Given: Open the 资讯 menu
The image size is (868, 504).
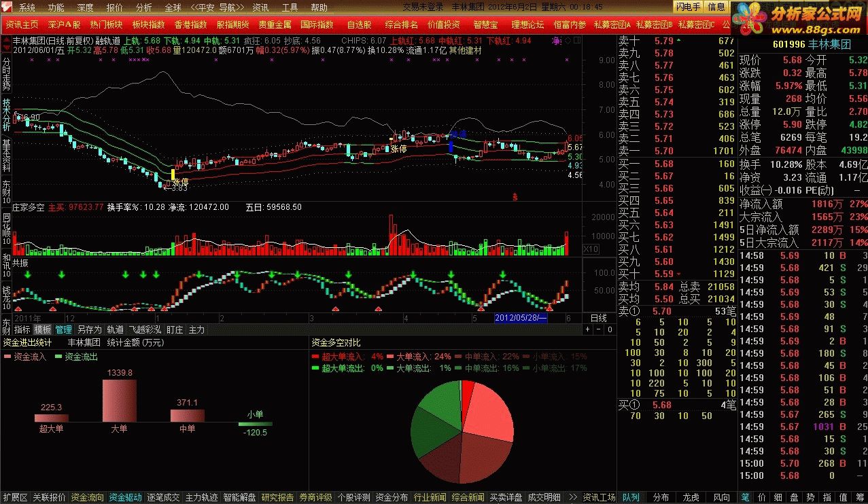Looking at the screenshot, I should pos(260,7).
